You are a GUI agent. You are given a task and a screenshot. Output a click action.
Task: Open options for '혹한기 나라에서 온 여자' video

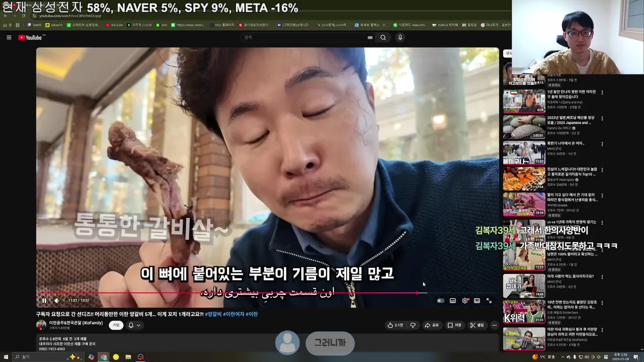(x=602, y=144)
